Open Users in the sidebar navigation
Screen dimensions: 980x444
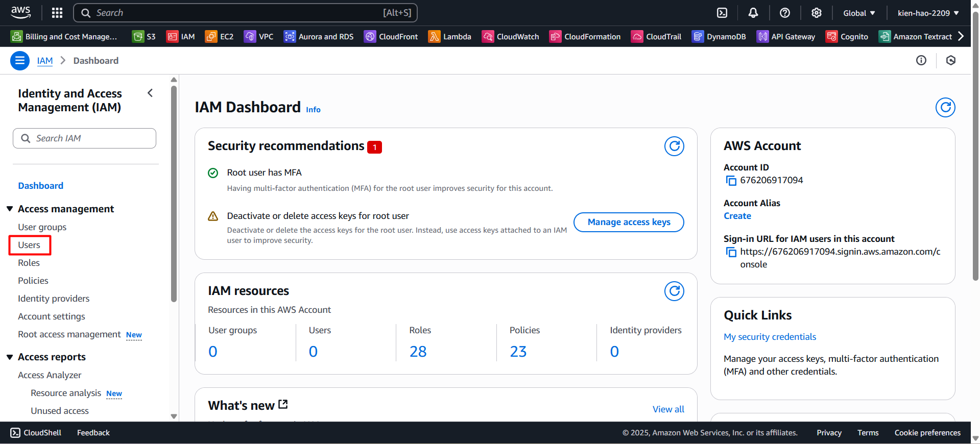point(29,245)
